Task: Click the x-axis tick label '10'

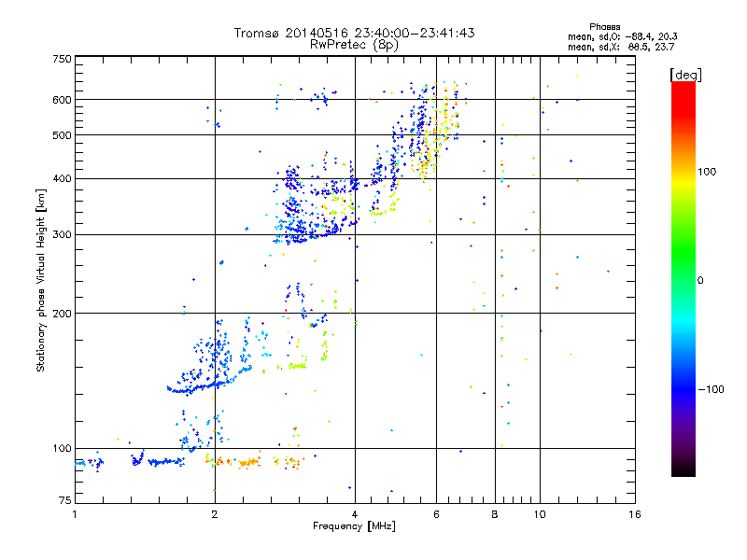Action: [x=540, y=514]
